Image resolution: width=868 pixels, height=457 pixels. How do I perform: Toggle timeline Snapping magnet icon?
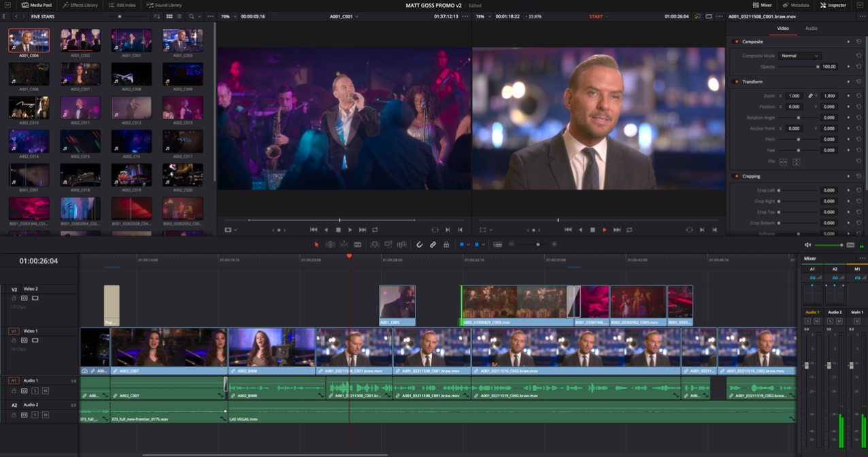pyautogui.click(x=420, y=244)
